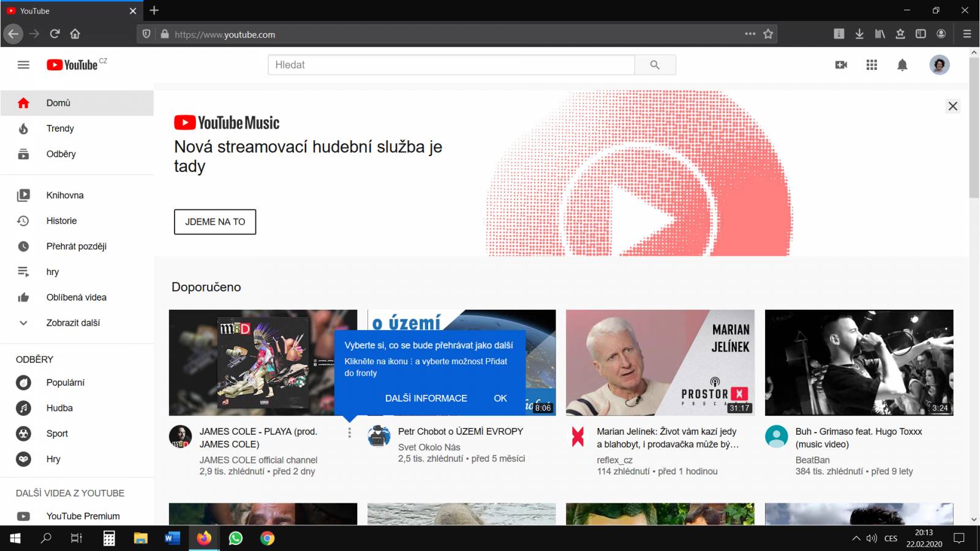Click the JAMES COLE channel avatar
Screen dimensions: 980x551
180,437
